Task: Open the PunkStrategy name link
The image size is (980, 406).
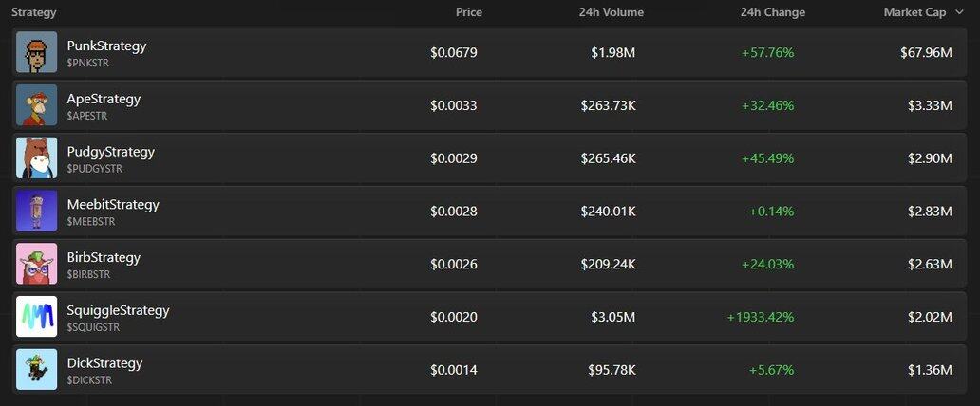Action: [107, 46]
